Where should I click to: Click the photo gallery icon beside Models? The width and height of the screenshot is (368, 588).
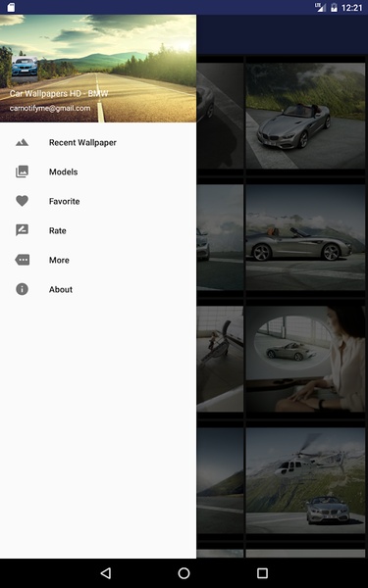click(23, 171)
